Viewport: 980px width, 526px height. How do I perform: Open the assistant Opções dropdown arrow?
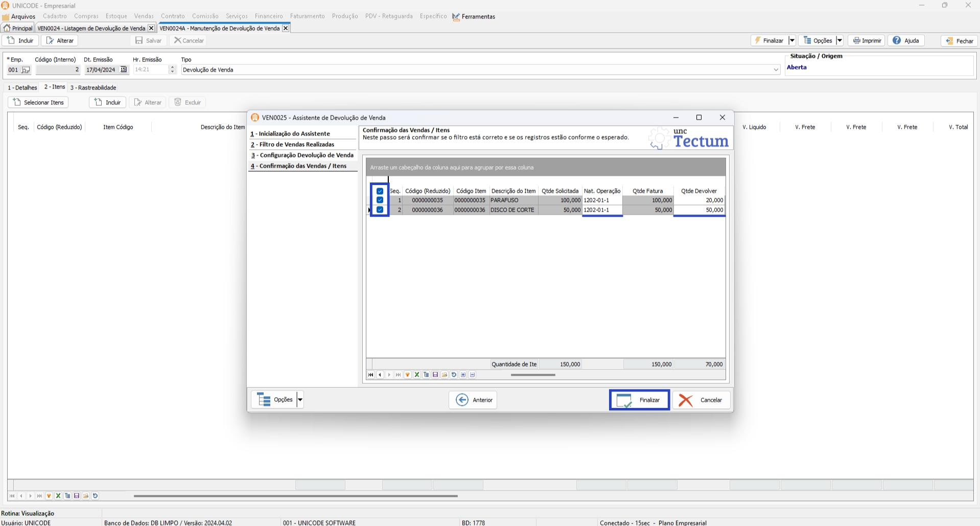pos(300,400)
